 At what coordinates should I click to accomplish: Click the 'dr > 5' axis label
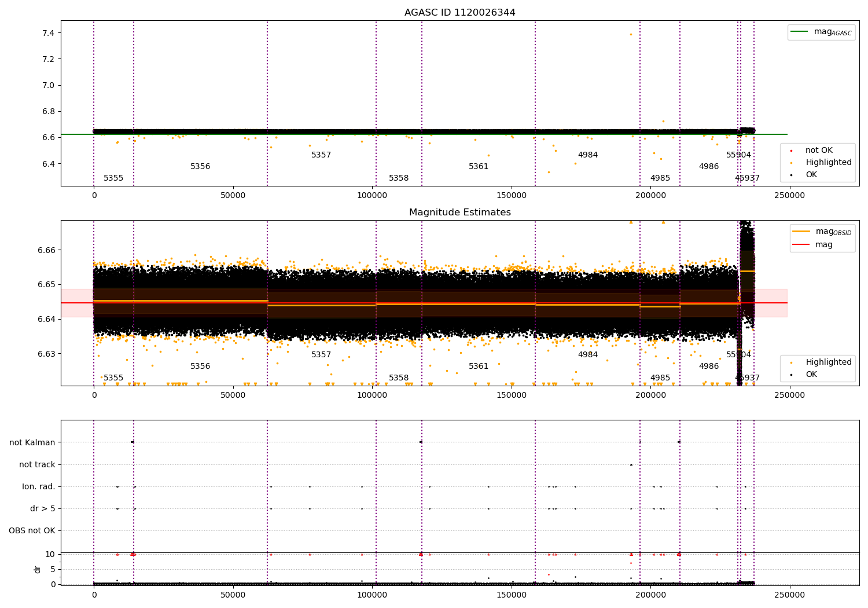43,509
